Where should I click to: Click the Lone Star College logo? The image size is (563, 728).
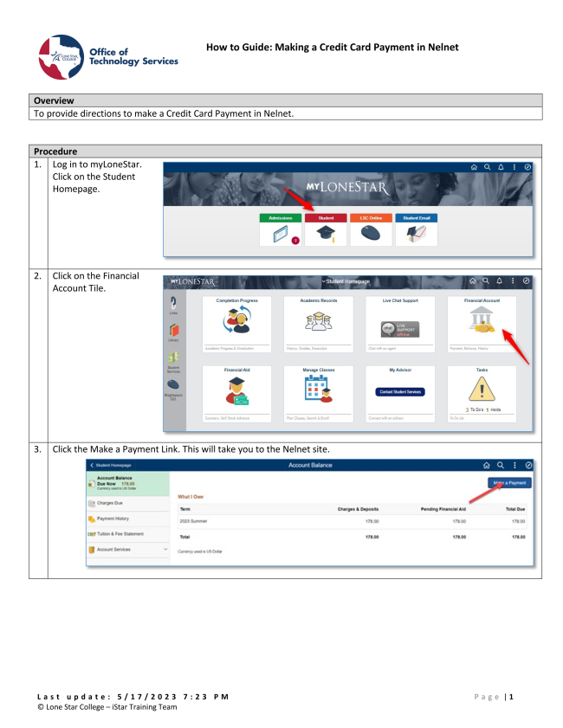point(61,56)
